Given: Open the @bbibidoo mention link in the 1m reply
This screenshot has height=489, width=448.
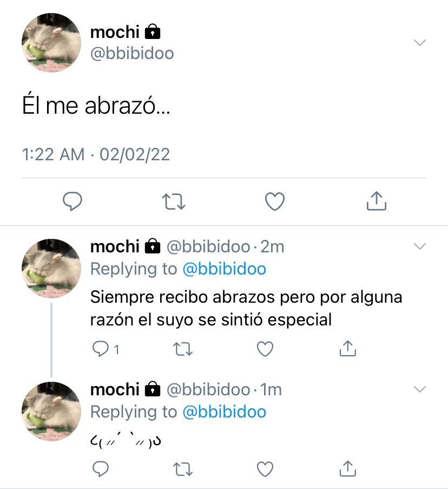Looking at the screenshot, I should point(225,412).
